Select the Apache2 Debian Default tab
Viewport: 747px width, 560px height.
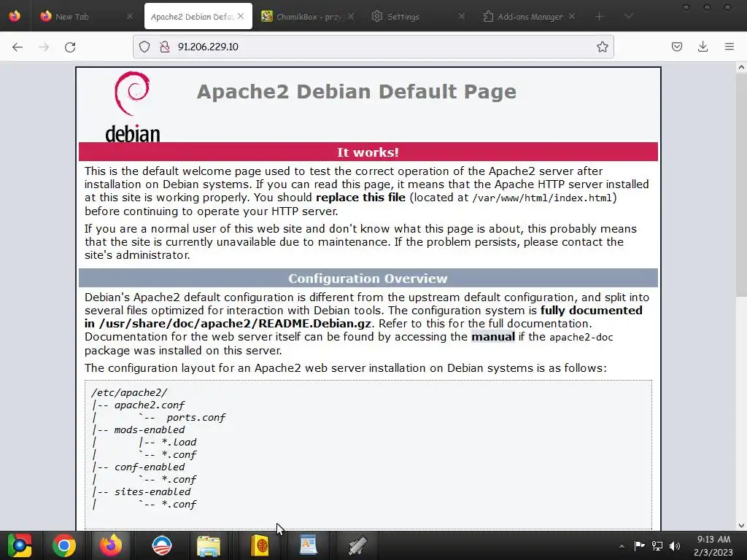[198, 17]
